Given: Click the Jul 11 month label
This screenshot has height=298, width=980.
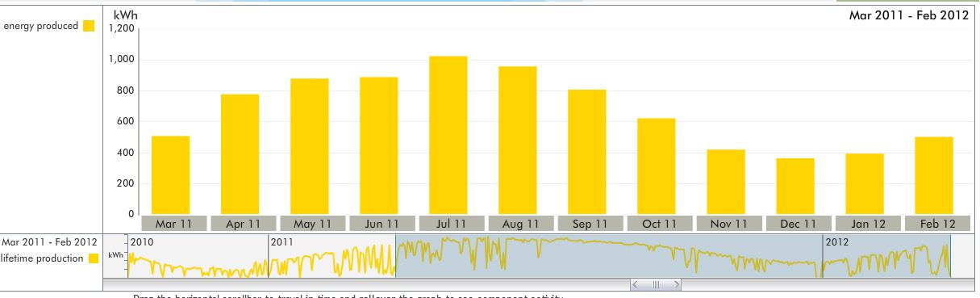Looking at the screenshot, I should (x=452, y=224).
